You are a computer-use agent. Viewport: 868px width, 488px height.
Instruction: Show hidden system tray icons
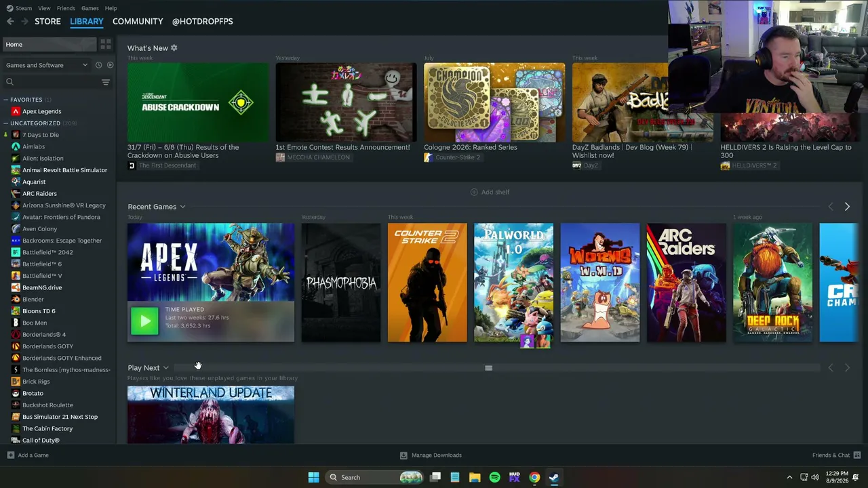pyautogui.click(x=789, y=477)
